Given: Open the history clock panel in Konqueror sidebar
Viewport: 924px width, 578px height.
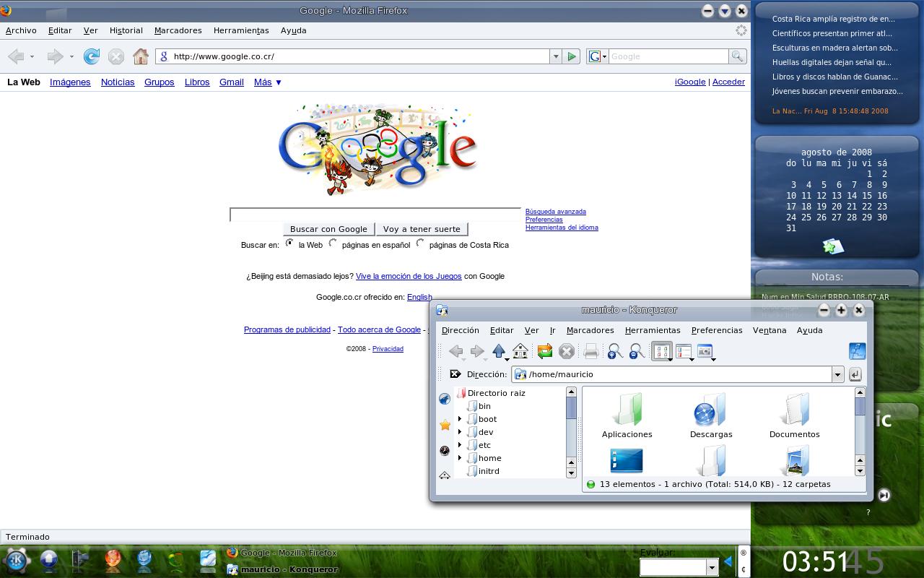Looking at the screenshot, I should [x=445, y=450].
